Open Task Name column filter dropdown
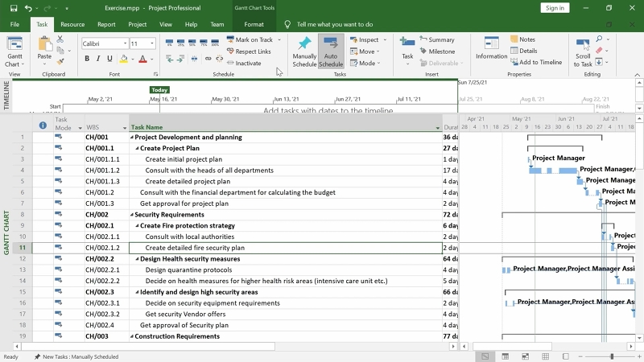 tap(437, 128)
